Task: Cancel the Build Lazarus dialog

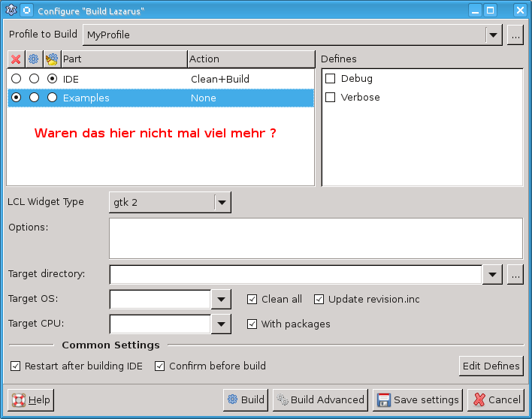Action: pos(495,399)
